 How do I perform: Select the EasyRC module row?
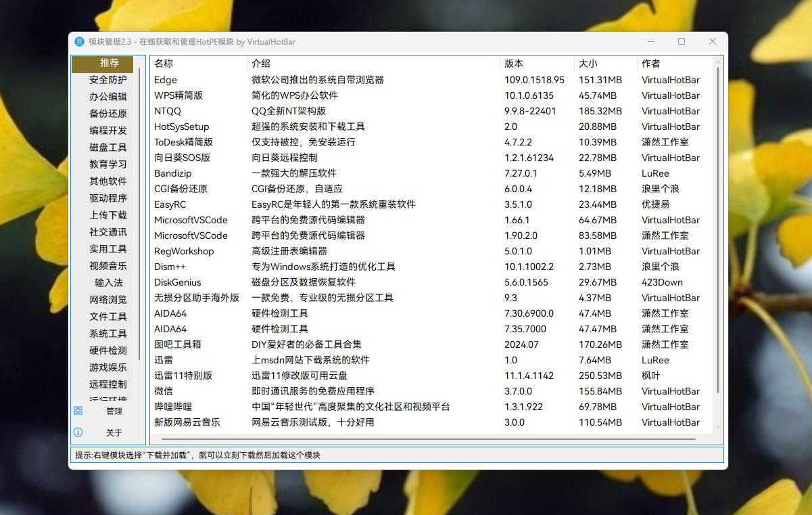(431, 204)
